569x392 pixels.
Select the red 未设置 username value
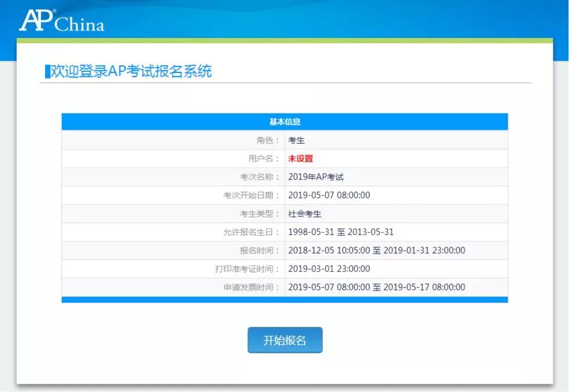pyautogui.click(x=300, y=159)
